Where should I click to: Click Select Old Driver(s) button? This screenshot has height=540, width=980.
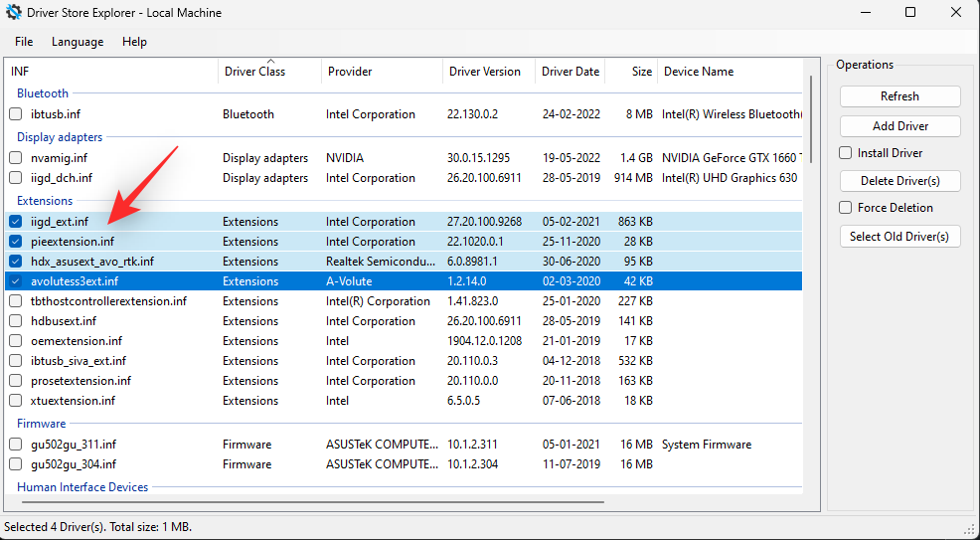[900, 237]
